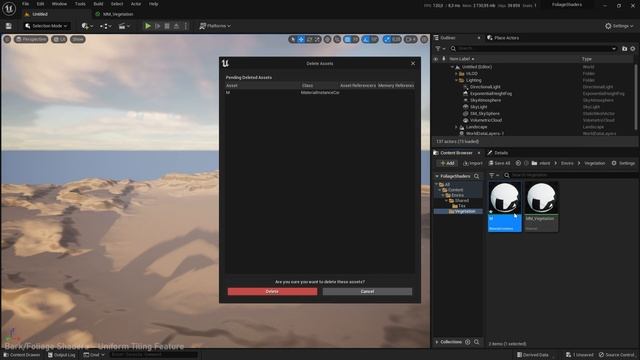The width and height of the screenshot is (640, 360).
Task: Toggle surface snapping icon
Action: (337, 39)
